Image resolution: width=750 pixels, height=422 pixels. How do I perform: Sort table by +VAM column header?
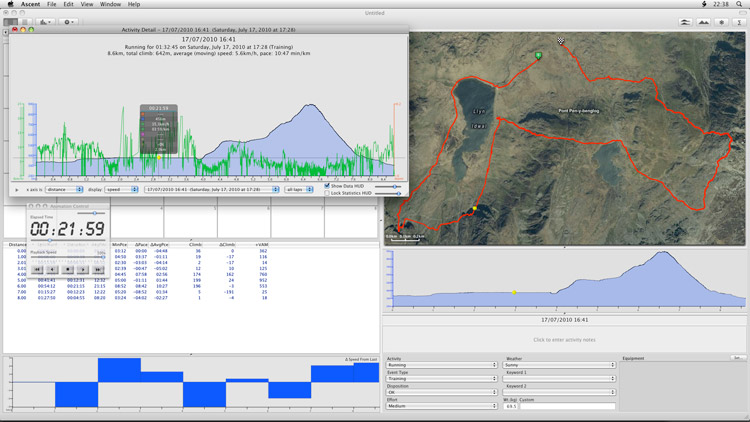261,244
